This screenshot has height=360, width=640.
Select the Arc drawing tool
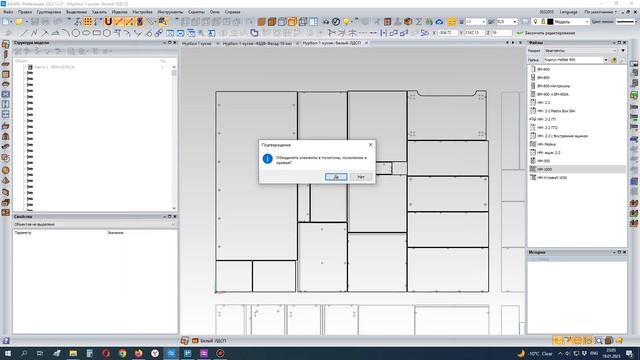coord(66,33)
